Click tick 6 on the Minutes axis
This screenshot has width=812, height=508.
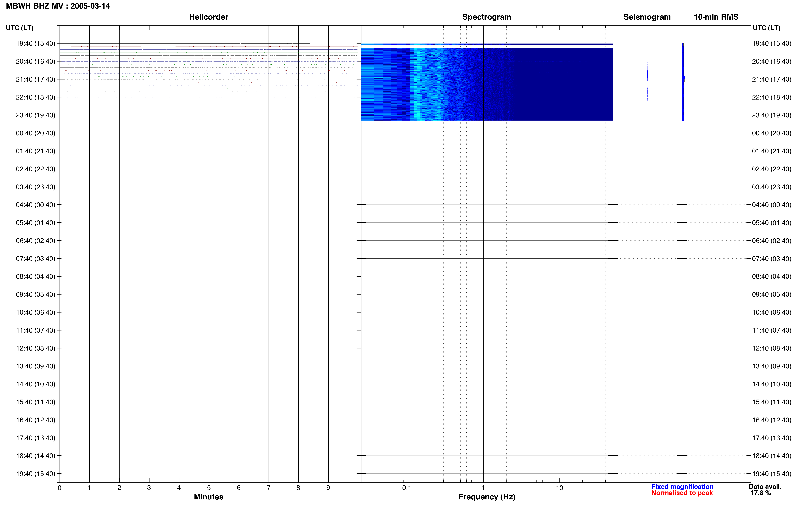[x=239, y=487]
